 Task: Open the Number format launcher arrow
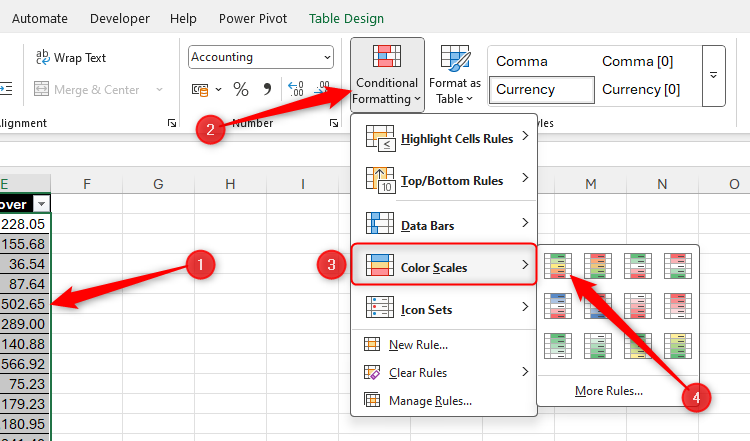[333, 123]
